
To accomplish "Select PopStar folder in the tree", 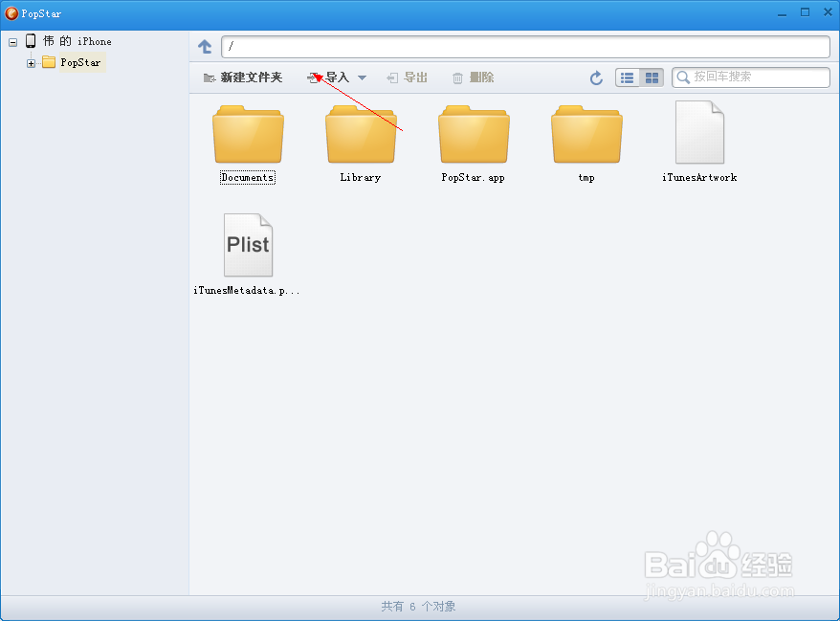I will click(80, 63).
